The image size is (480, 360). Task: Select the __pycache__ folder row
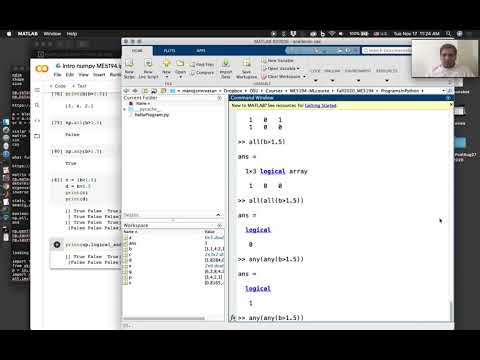pos(173,109)
